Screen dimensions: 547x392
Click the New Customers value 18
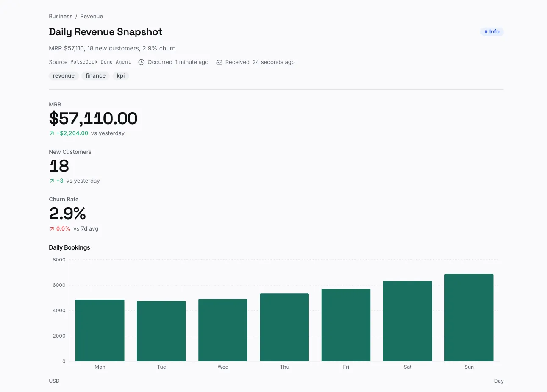coord(59,166)
